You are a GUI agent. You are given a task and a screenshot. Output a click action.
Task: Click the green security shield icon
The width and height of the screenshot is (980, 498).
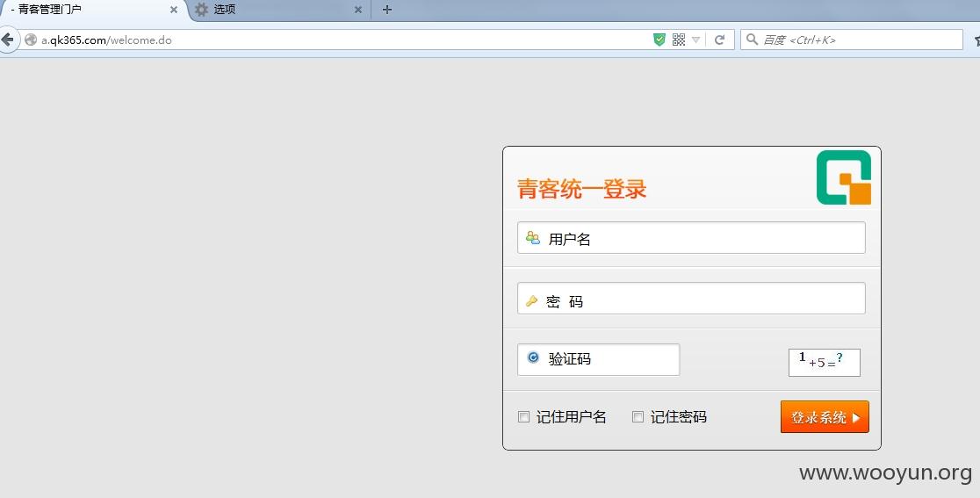pyautogui.click(x=659, y=40)
